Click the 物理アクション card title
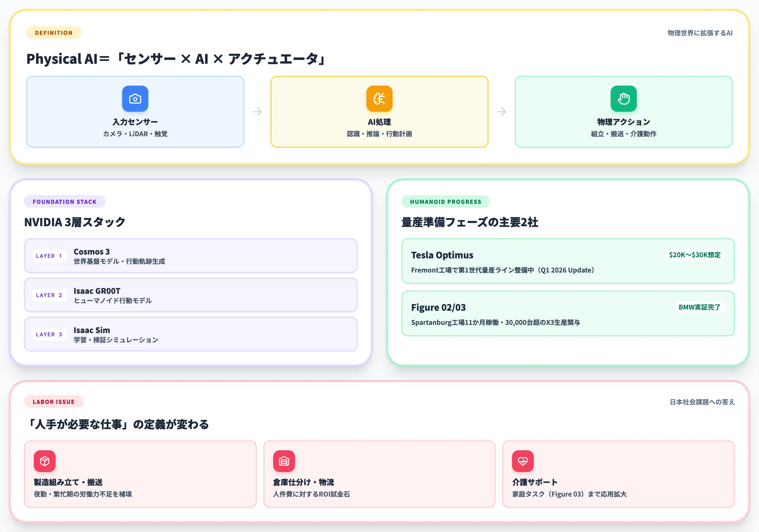Screen dimensions: 759x532 (624, 122)
